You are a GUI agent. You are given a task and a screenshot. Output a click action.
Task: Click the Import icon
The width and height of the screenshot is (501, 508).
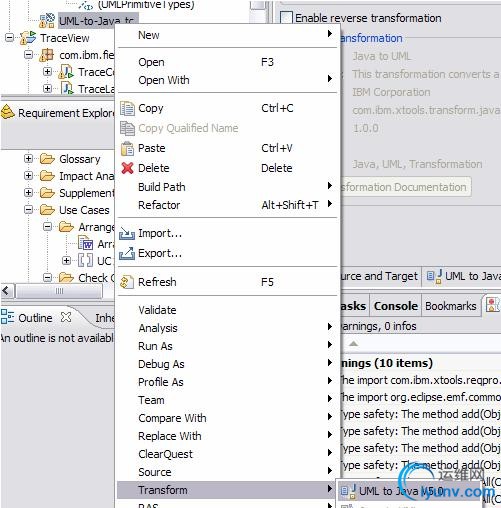click(x=127, y=234)
